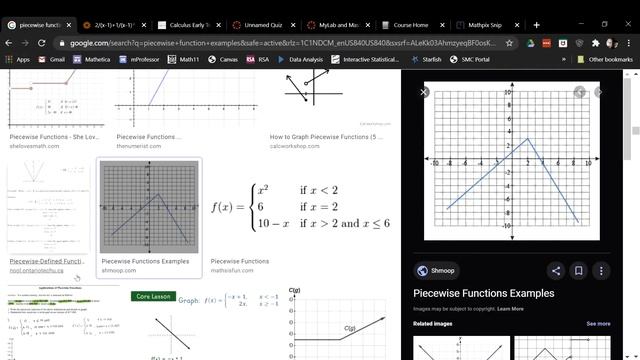This screenshot has width=640, height=360.
Task: Open the first related image thumbnail
Action: click(x=461, y=348)
